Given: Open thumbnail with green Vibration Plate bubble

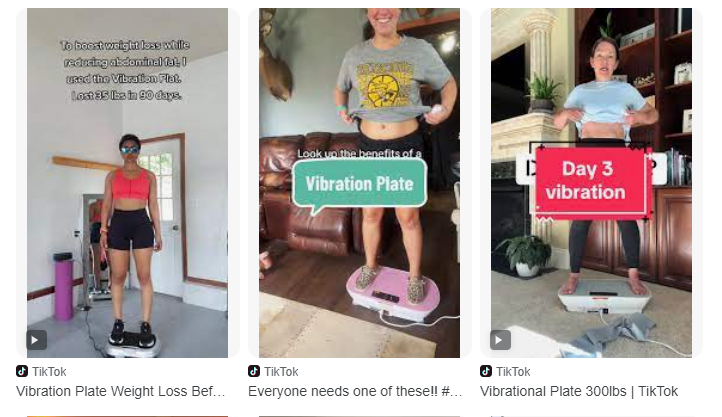Looking at the screenshot, I should [x=359, y=183].
